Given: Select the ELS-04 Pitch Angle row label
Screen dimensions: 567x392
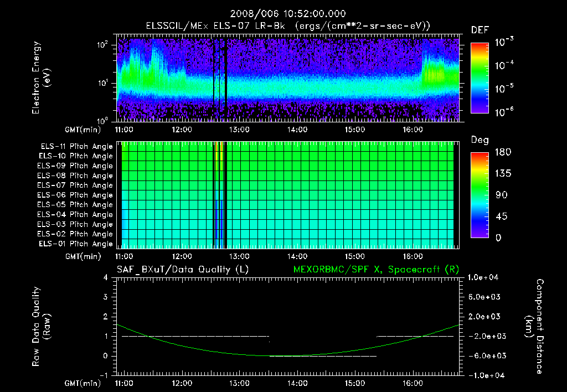Looking at the screenshot, I should coord(75,214).
